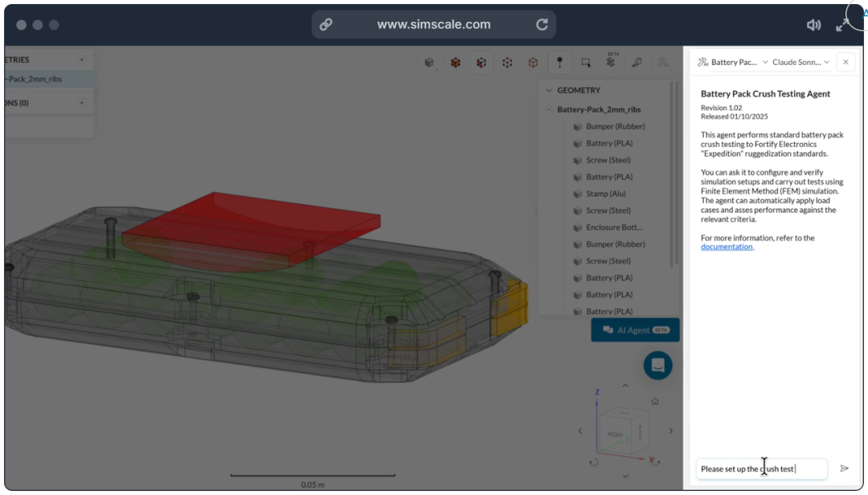This screenshot has width=868, height=495.
Task: Select Stamp (Alu) in geometry tree
Action: pyautogui.click(x=606, y=194)
